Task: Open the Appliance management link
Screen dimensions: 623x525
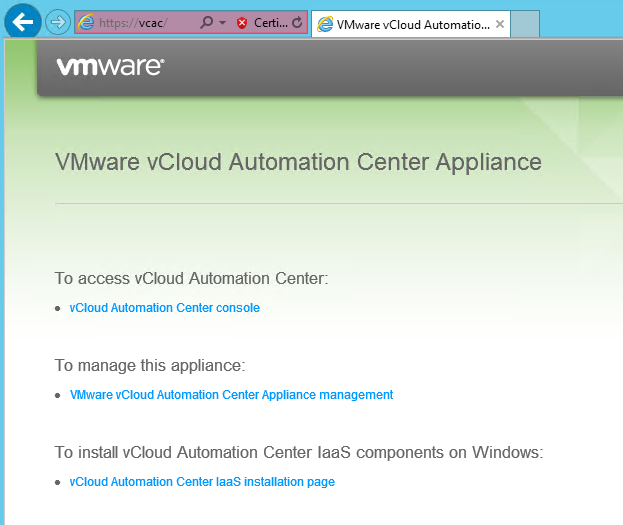Action: [231, 395]
